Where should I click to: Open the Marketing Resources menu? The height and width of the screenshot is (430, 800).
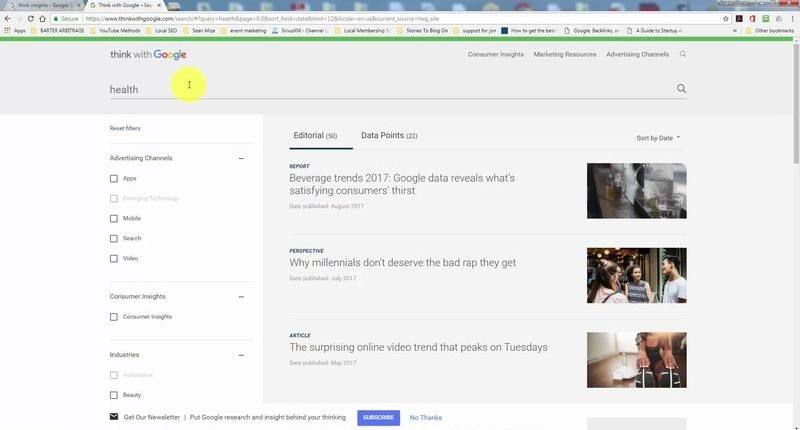pyautogui.click(x=564, y=54)
